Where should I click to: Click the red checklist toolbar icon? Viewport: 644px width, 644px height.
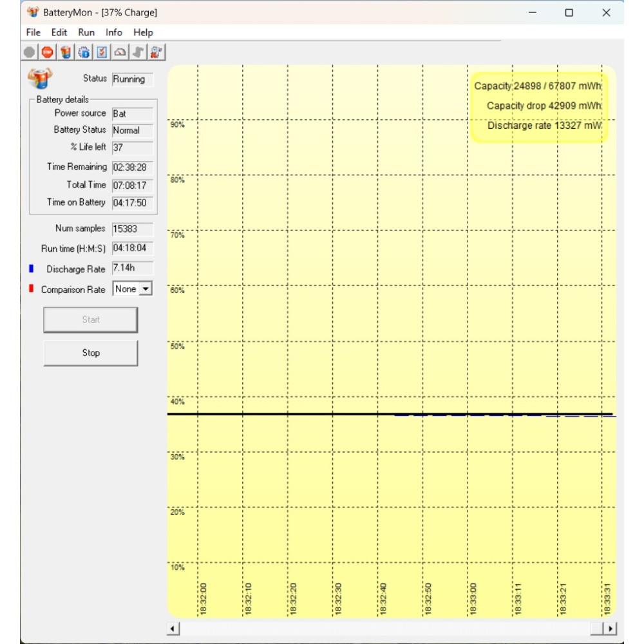(x=102, y=52)
